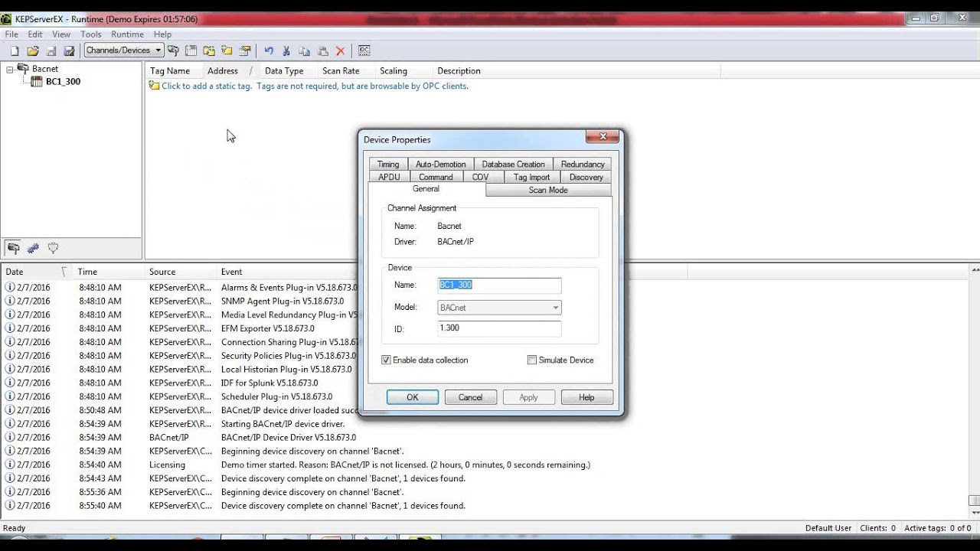Click the New Project toolbar icon
980x551 pixels.
click(15, 51)
